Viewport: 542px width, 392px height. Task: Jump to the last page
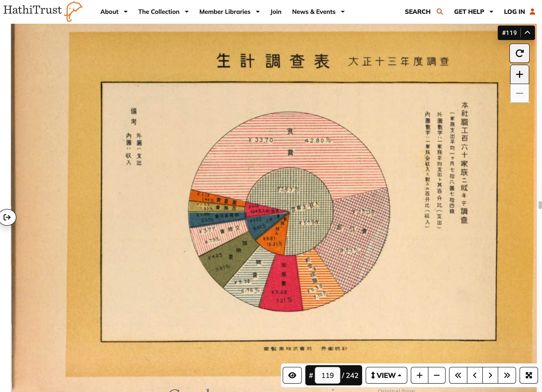(507, 375)
